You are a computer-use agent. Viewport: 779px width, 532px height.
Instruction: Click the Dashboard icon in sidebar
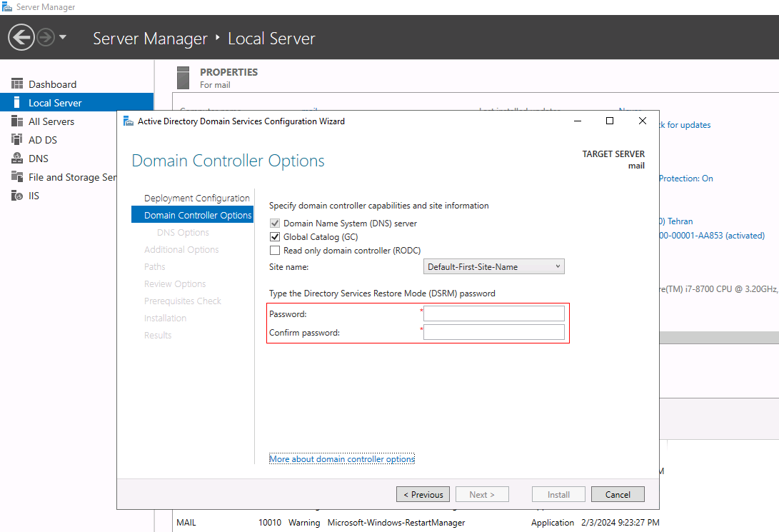[x=17, y=84]
